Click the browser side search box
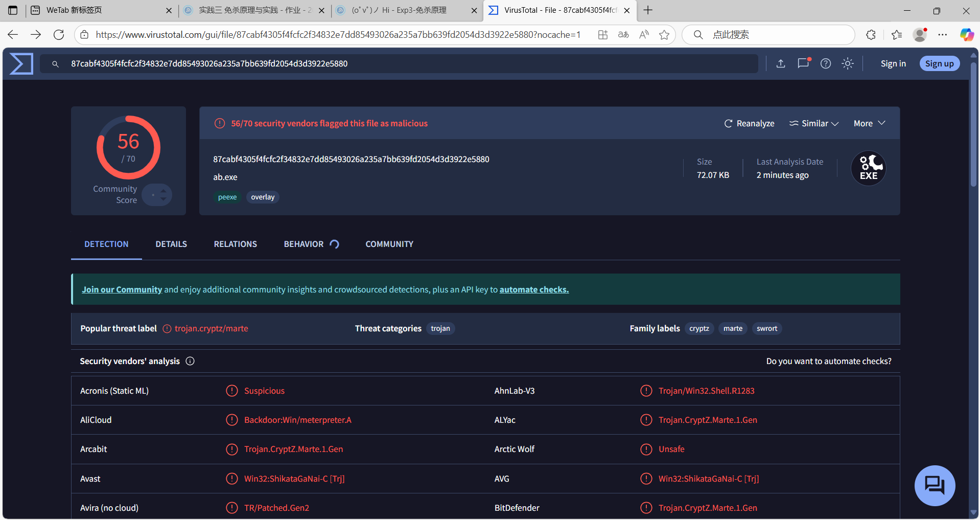Screen dimensions: 980x520 click(x=768, y=34)
